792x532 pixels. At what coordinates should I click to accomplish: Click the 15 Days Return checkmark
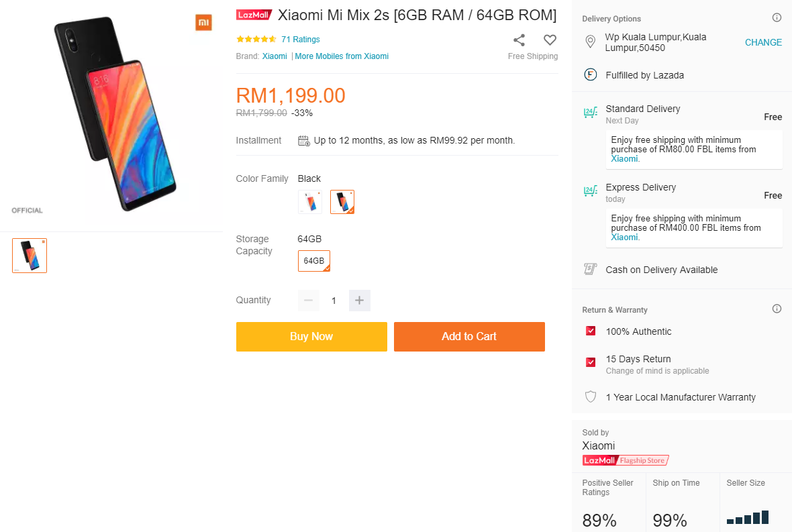pos(591,362)
